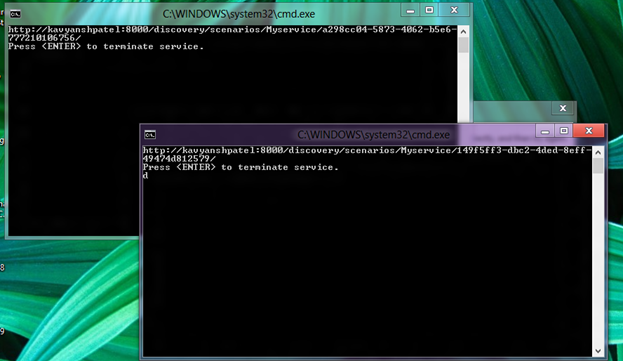
Task: Click the scroll-up arrow in the back cmd window
Action: (463, 31)
